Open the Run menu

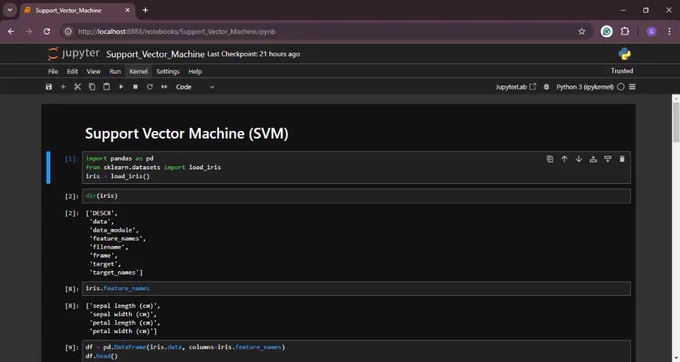[x=115, y=72]
